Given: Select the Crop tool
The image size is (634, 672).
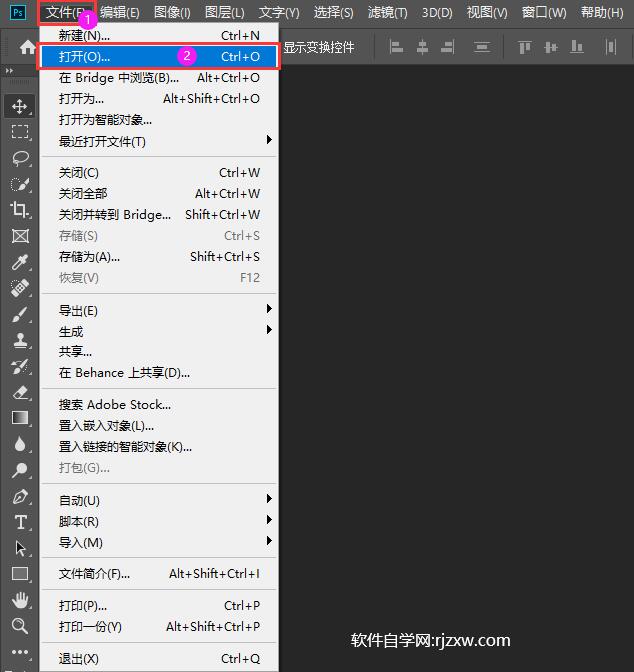Looking at the screenshot, I should pos(20,210).
